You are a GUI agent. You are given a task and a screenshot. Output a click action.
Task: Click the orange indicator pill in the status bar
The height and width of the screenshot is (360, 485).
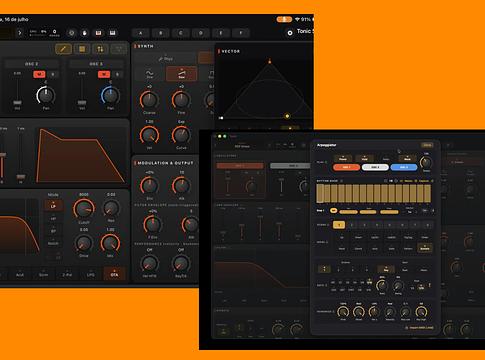click(x=284, y=19)
